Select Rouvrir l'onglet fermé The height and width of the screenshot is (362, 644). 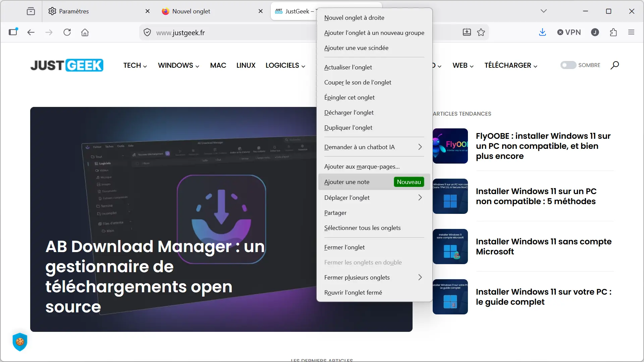tap(374, 292)
